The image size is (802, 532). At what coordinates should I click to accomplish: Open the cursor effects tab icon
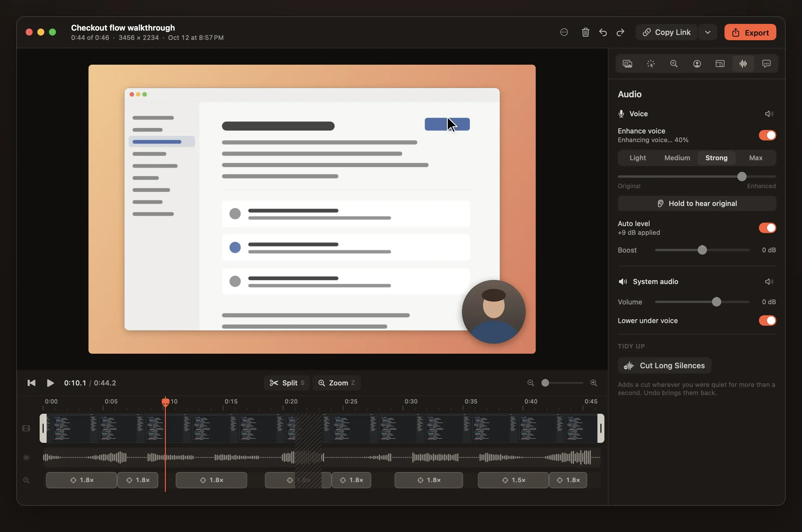(651, 64)
